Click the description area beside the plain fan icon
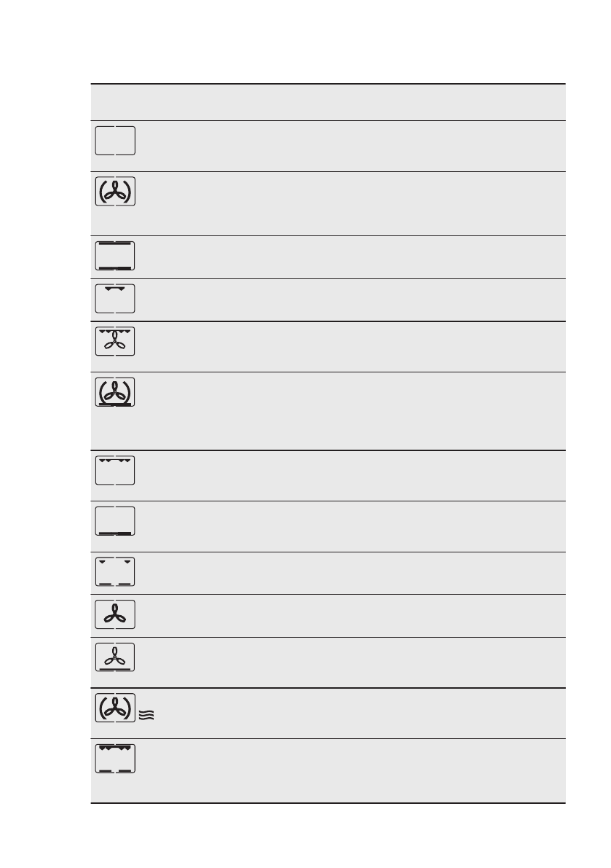Screen dimensions: 611x868 (x=350, y=616)
